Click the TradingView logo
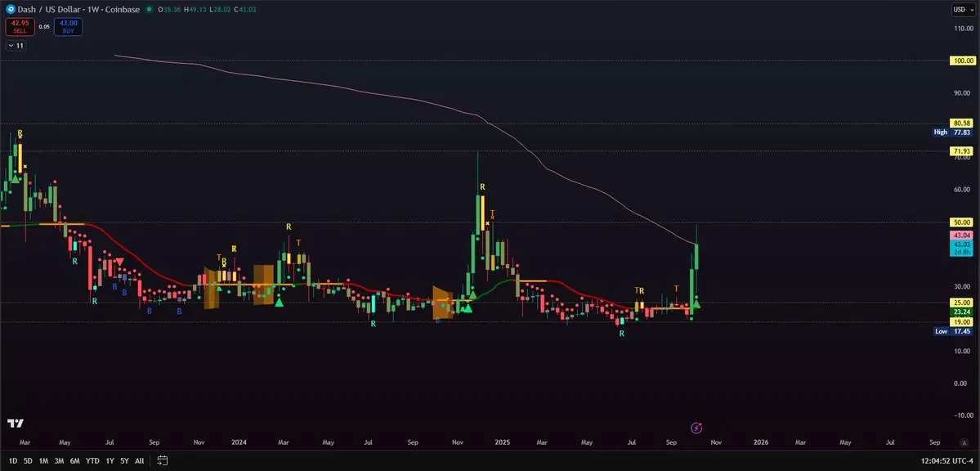 coord(16,424)
